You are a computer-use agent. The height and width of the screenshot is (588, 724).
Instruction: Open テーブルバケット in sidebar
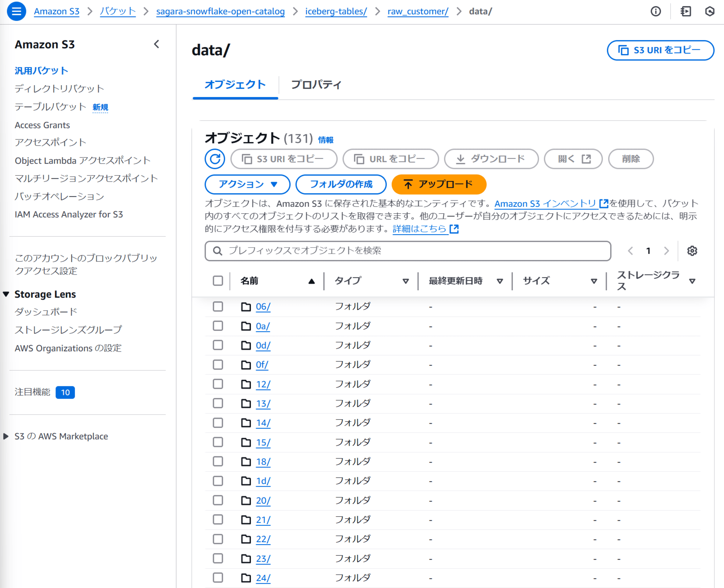[50, 107]
